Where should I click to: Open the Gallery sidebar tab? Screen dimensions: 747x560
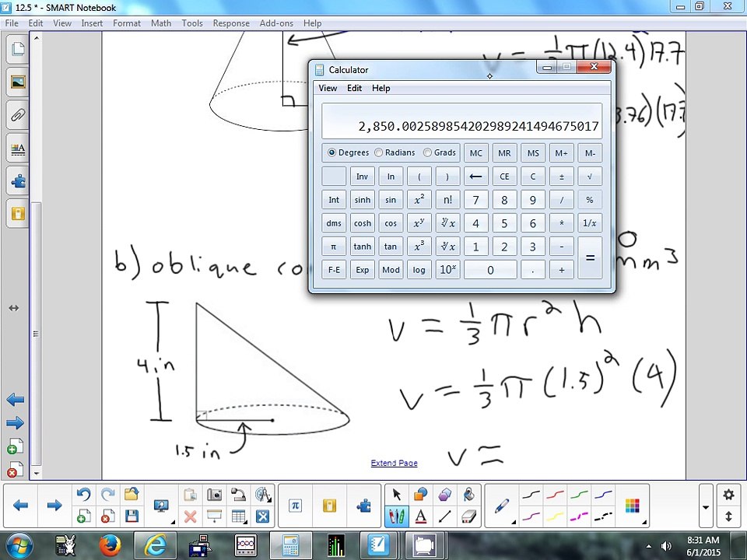[18, 82]
